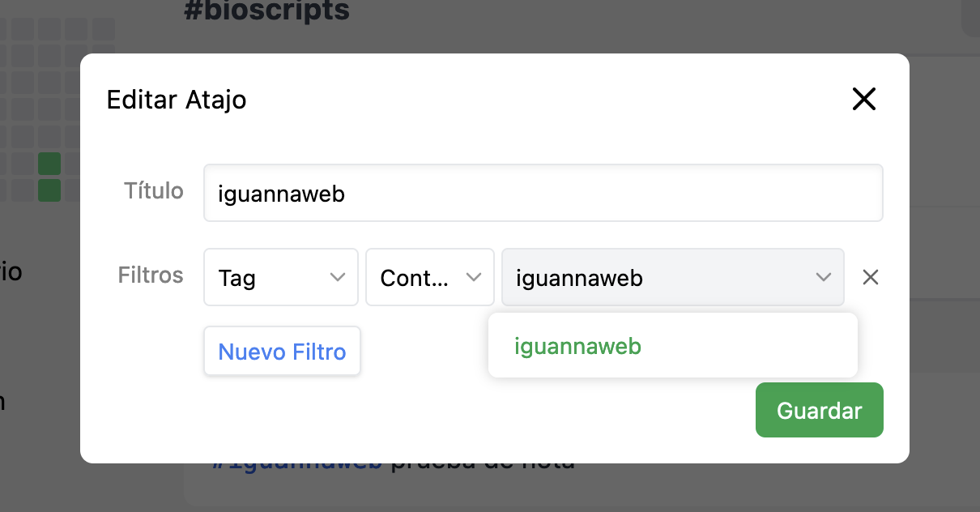The height and width of the screenshot is (512, 980).
Task: Click inside the Título input field
Action: (x=543, y=193)
